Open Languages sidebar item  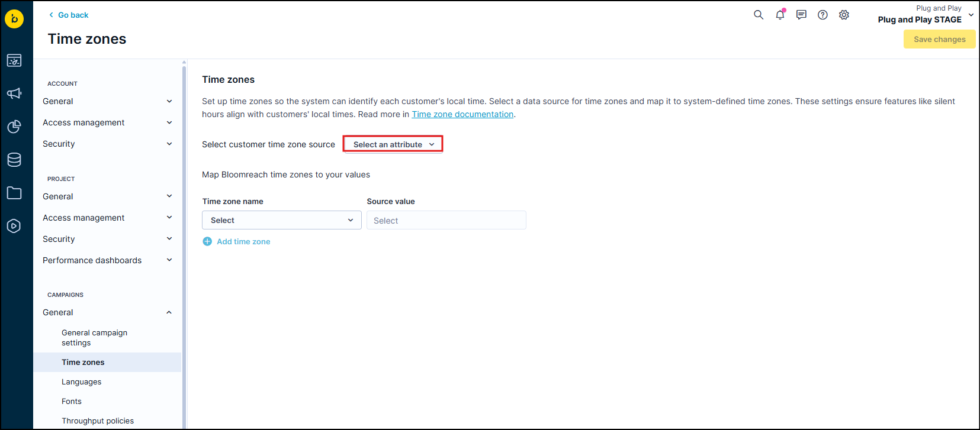tap(107, 381)
